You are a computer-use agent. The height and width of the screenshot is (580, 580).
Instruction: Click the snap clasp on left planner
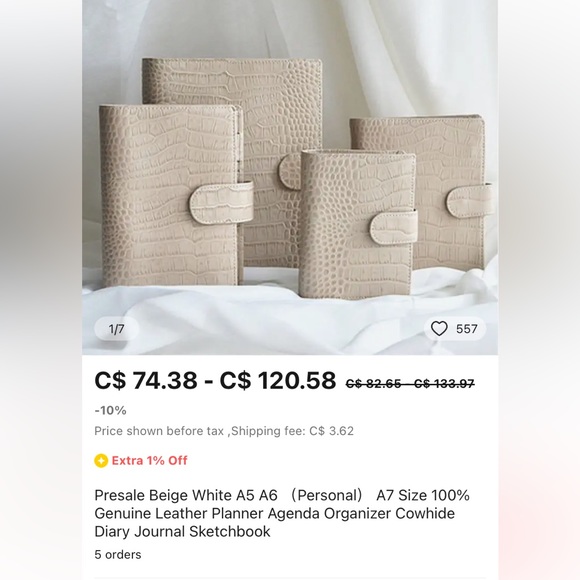click(x=221, y=203)
